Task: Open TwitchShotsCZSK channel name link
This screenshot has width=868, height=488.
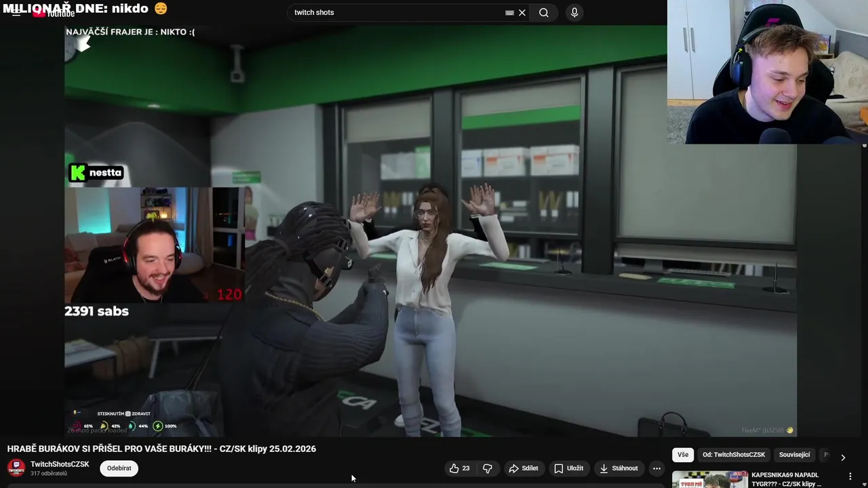Action: tap(60, 464)
